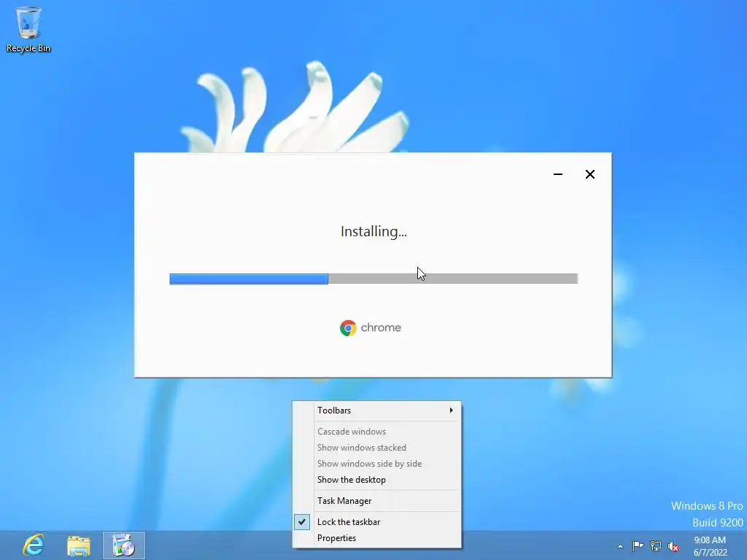Open Task Manager from the context menu
Viewport: 747px width, 560px height.
coord(377,501)
